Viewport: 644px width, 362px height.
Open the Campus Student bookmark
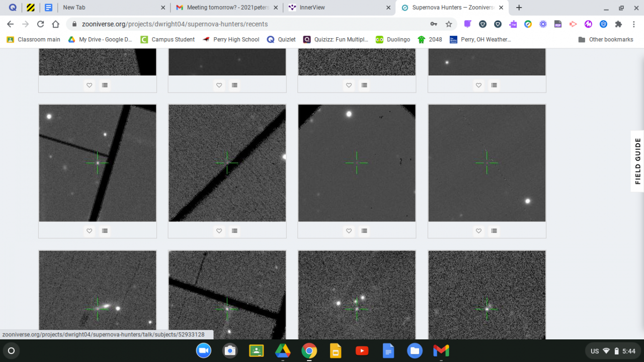[x=168, y=39]
